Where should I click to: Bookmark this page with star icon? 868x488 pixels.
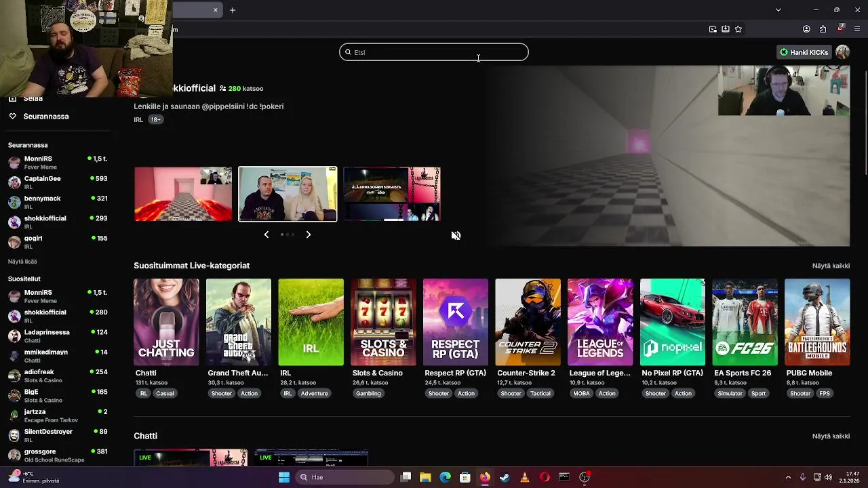tap(738, 29)
